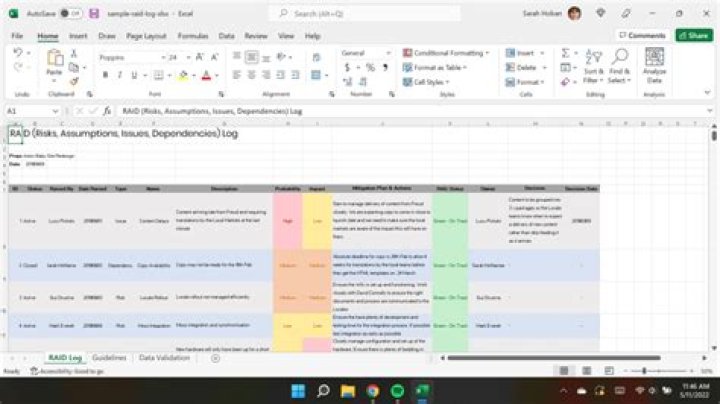Expand the Format as Table dropdown
The image size is (720, 404).
(436, 67)
